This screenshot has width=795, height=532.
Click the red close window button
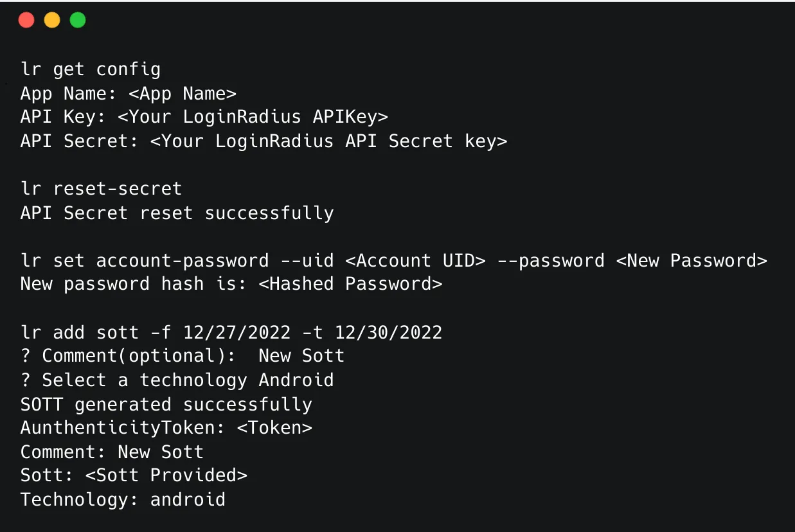pyautogui.click(x=26, y=21)
